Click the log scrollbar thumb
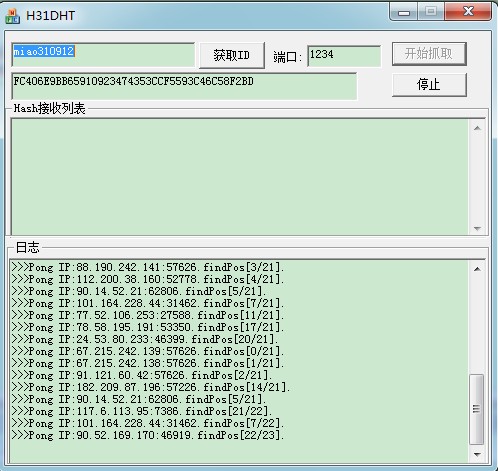498x471 pixels. click(x=477, y=409)
